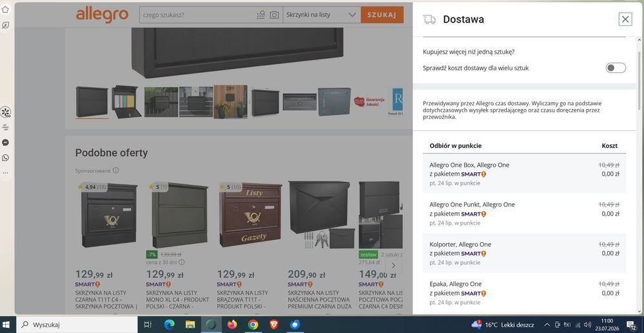The image size is (644, 333).
Task: Click the 149,00 zł price
Action: 379,274
